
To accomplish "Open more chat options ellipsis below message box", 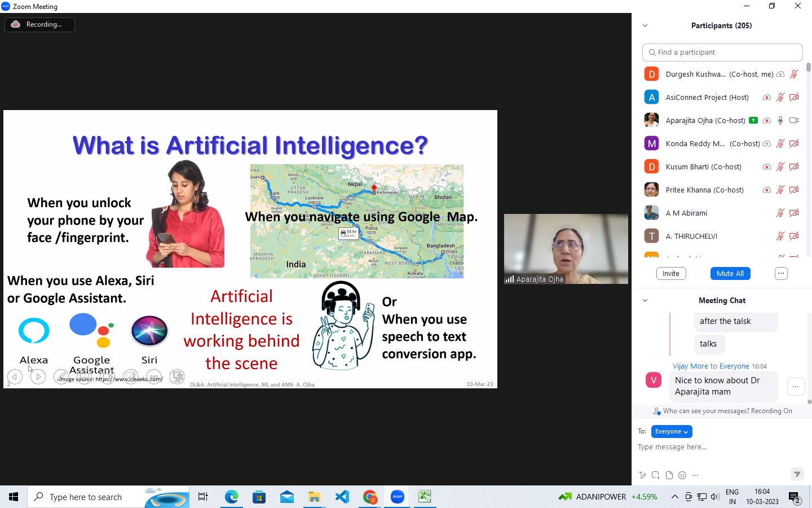I will [x=695, y=475].
